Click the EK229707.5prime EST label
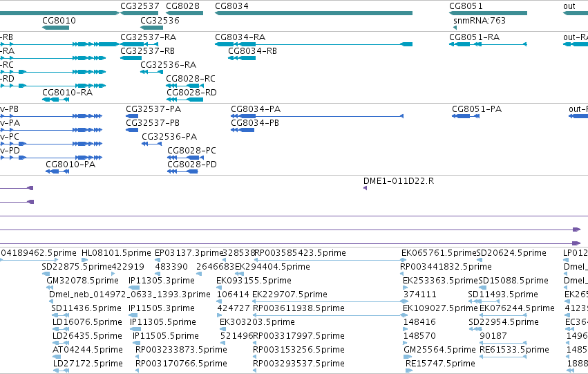This screenshot has height=374, width=588. (290, 295)
